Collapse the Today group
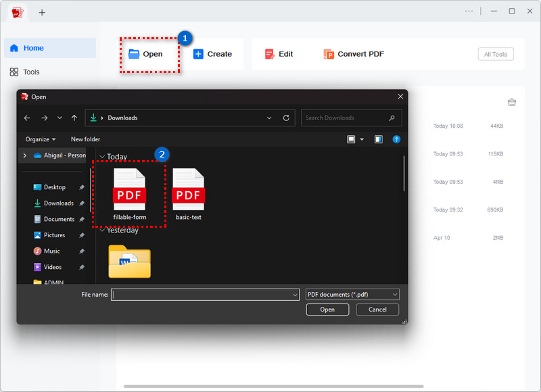541x392 pixels. click(102, 157)
